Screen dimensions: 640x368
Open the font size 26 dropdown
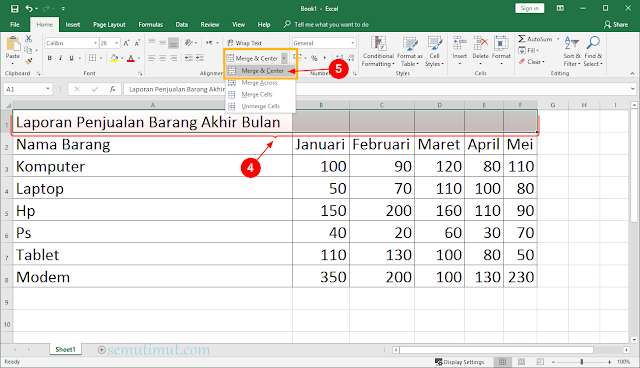pos(117,43)
